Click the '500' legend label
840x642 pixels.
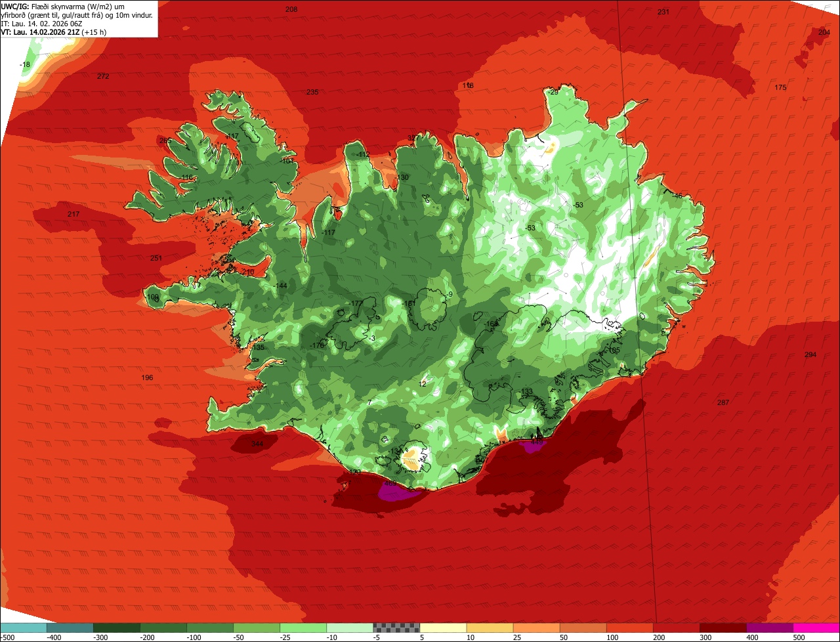(x=799, y=637)
